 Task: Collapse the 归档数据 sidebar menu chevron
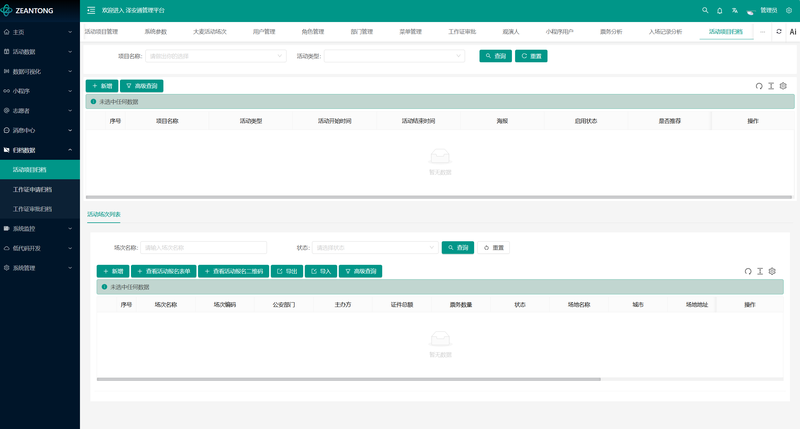(70, 150)
